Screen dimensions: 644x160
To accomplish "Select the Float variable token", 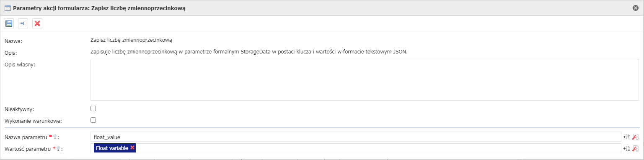I will [112, 148].
